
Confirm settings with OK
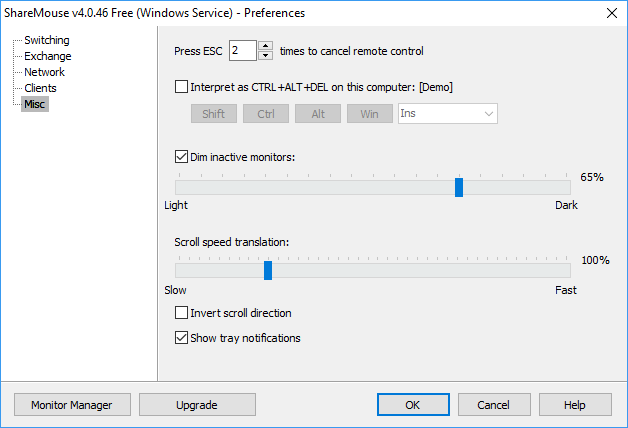(x=413, y=405)
